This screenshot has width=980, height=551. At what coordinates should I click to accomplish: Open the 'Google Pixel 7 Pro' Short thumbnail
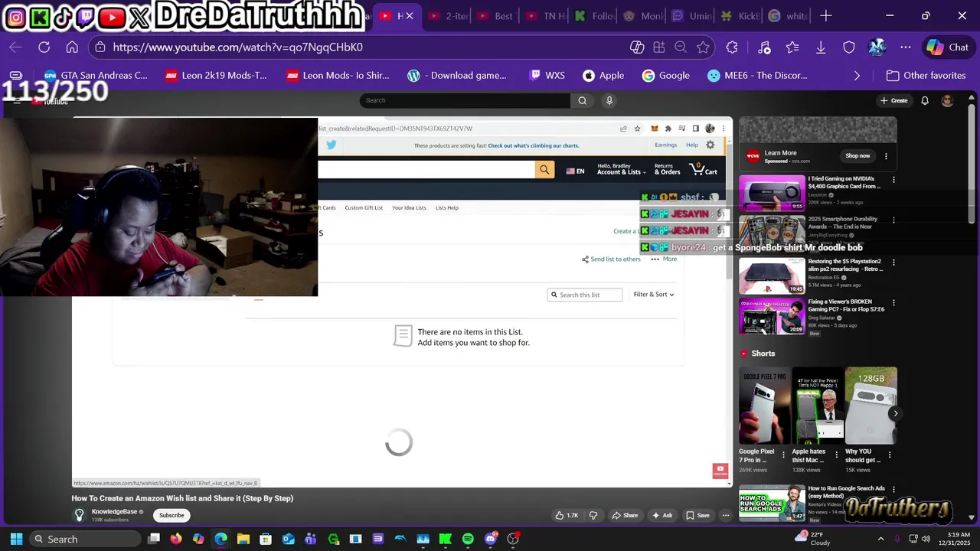click(764, 406)
